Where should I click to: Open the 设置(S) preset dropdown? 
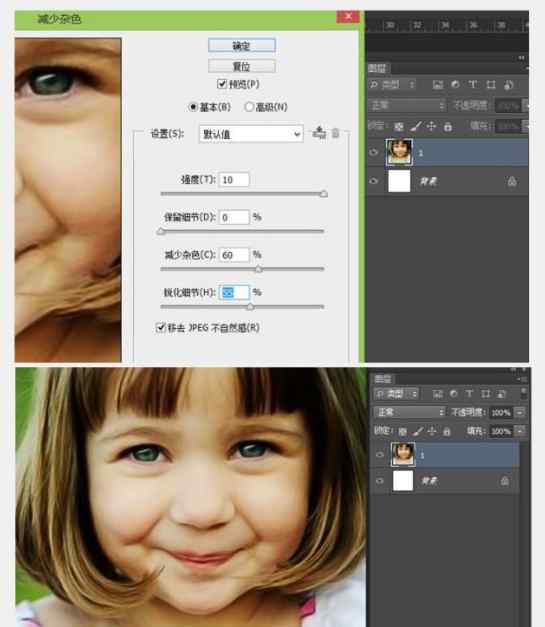tap(251, 134)
